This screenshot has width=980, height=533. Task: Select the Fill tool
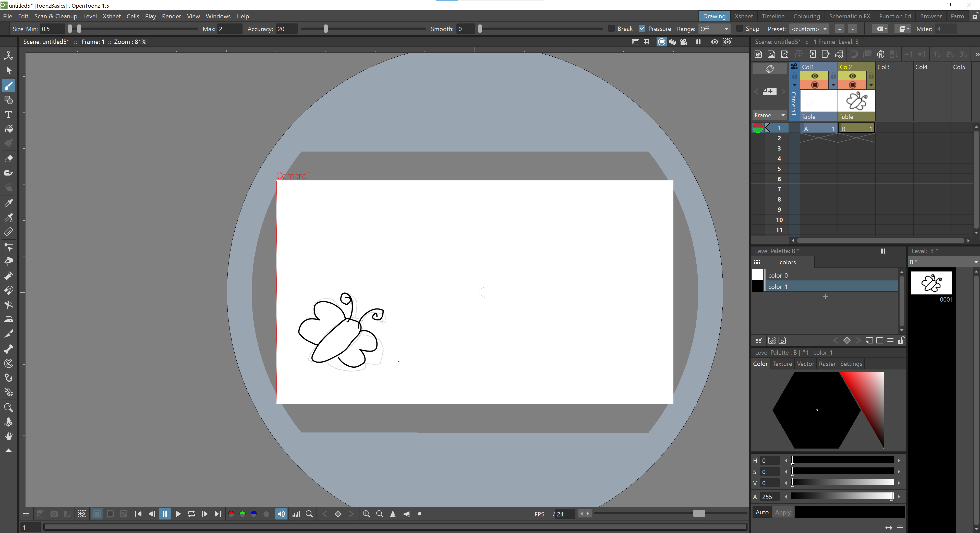9,129
